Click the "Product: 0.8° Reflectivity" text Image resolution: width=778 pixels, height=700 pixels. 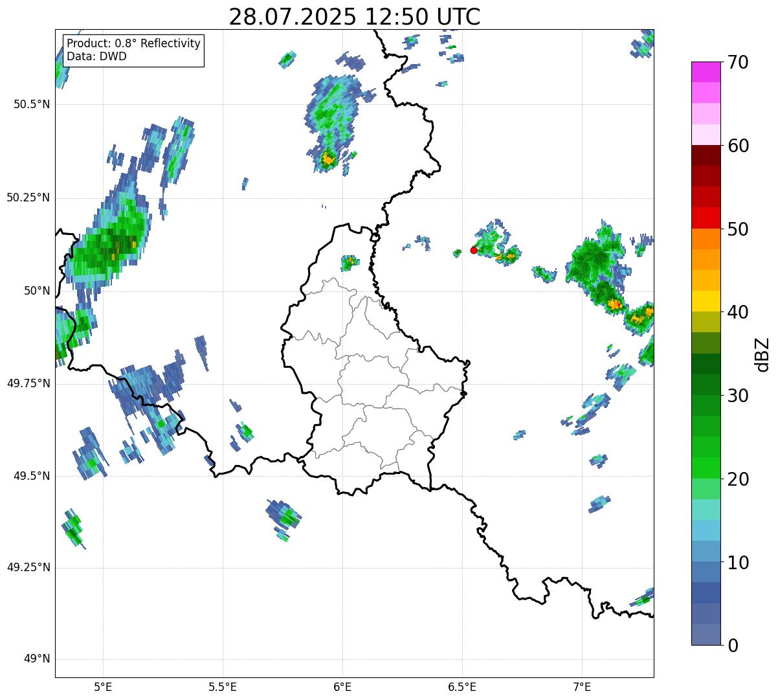134,44
